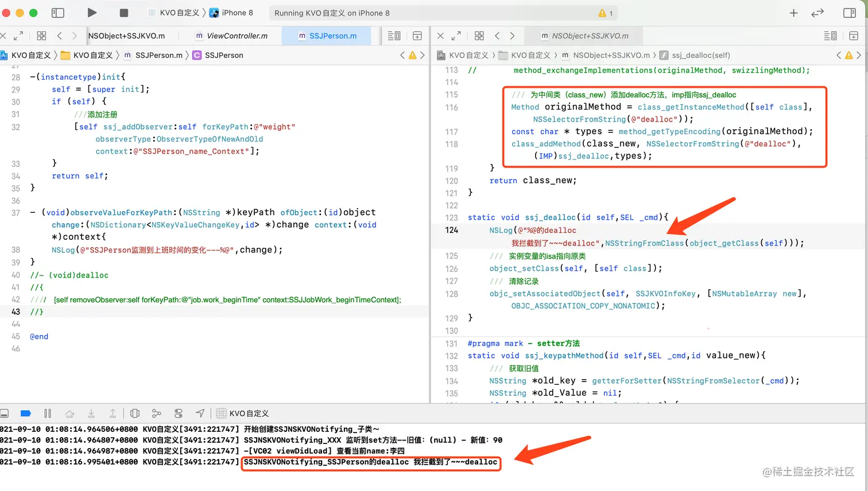Image resolution: width=868 pixels, height=491 pixels.
Task: Go back in left editor history
Action: pos(60,36)
